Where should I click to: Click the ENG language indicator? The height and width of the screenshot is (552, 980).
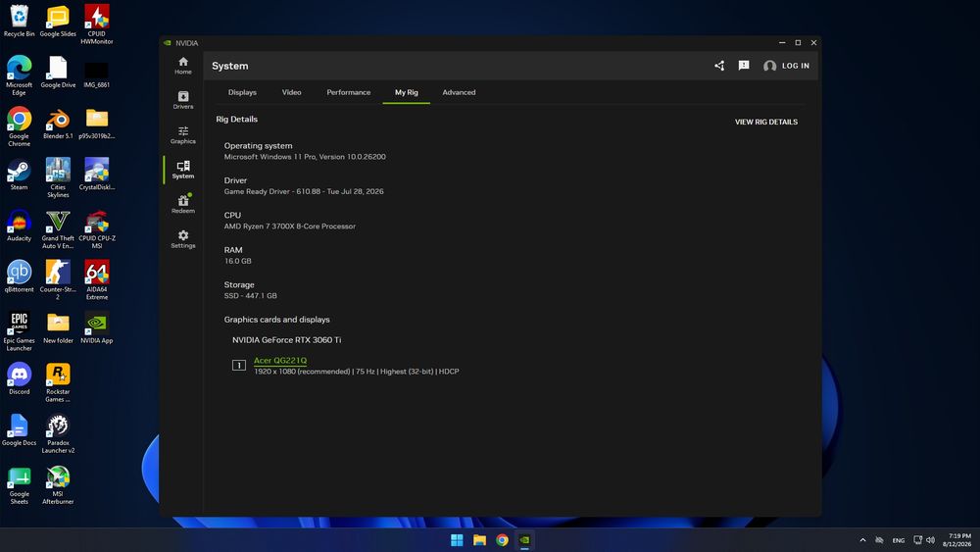point(898,540)
